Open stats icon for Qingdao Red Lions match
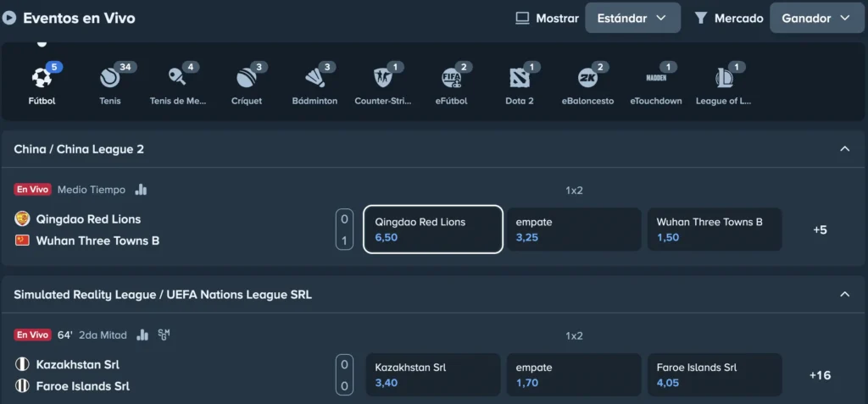Image resolution: width=868 pixels, height=404 pixels. (x=142, y=190)
